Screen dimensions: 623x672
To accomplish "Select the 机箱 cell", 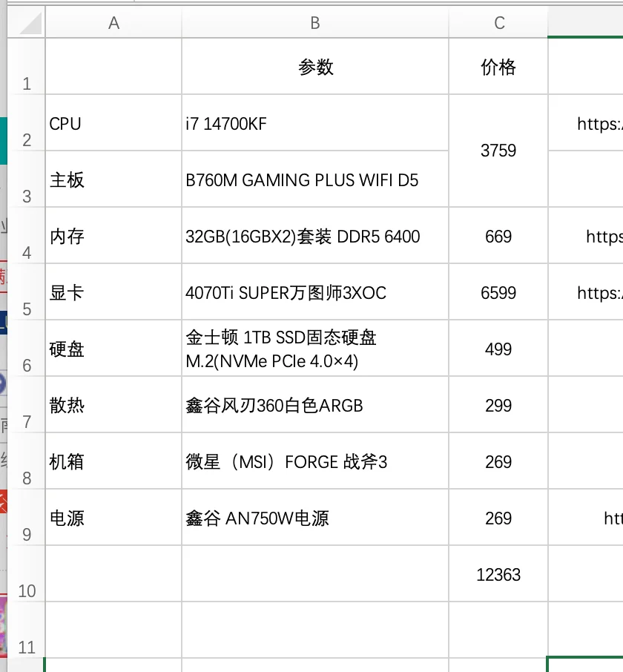I will 113,461.
